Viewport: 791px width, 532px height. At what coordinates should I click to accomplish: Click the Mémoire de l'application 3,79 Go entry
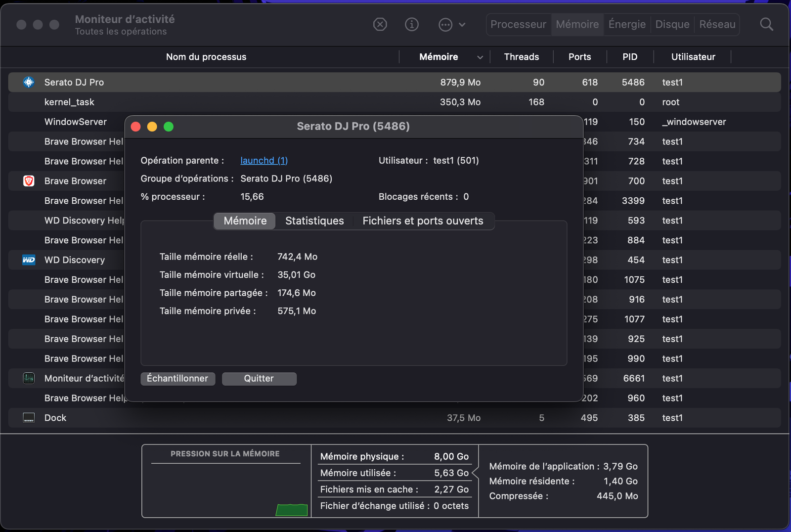[x=564, y=466]
